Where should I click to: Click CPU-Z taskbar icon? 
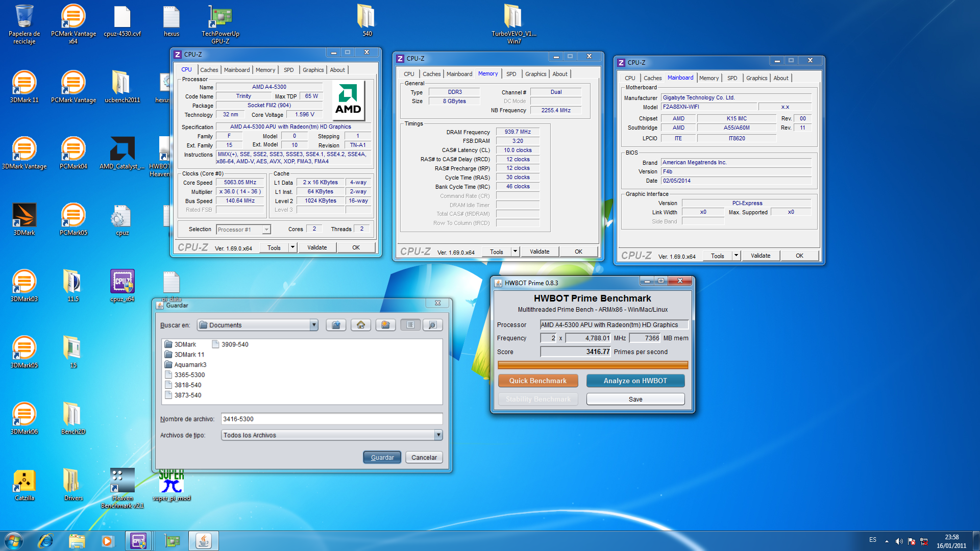[138, 541]
